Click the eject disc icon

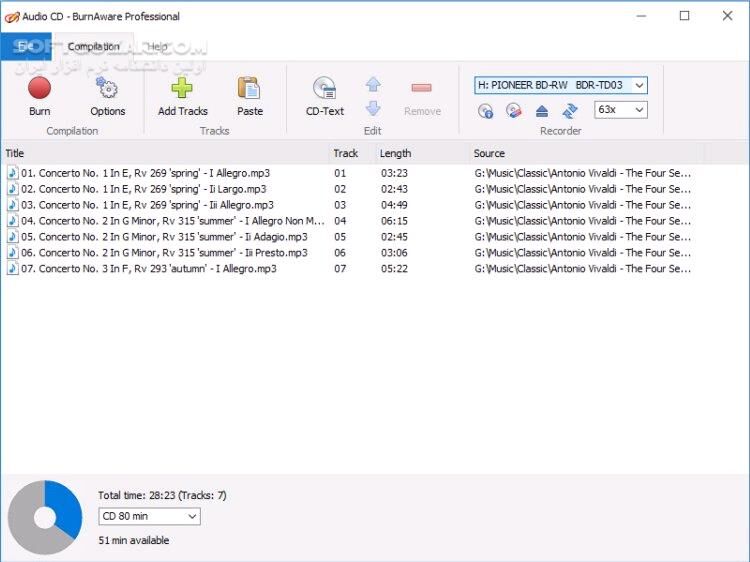[542, 111]
